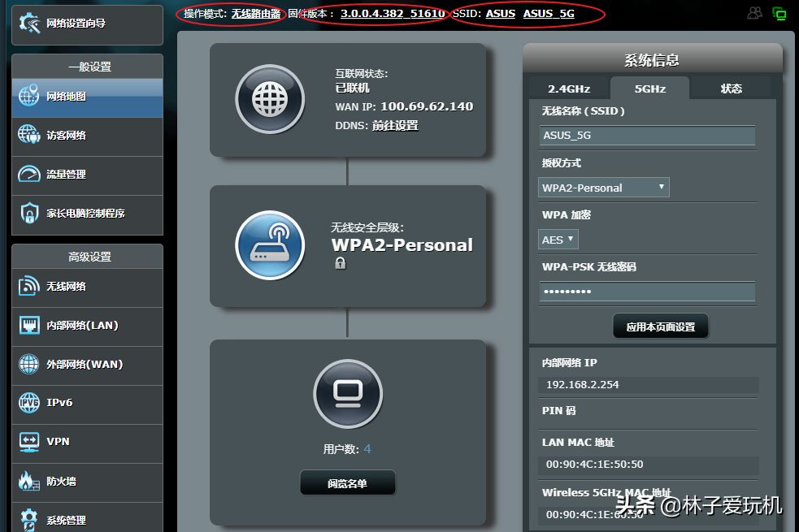
Task: Open the Guest Network icon
Action: coord(28,135)
